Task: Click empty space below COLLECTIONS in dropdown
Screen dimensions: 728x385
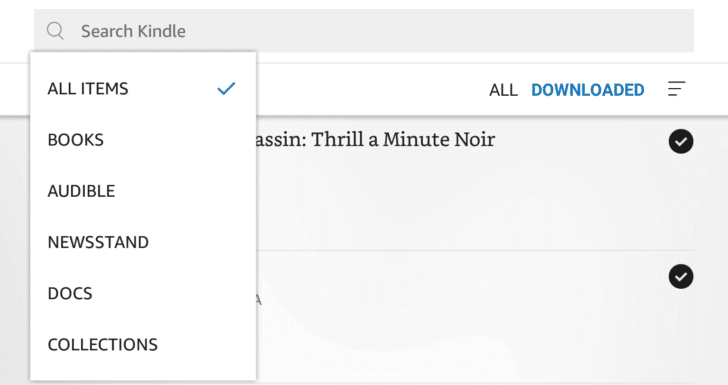Action: [143, 372]
